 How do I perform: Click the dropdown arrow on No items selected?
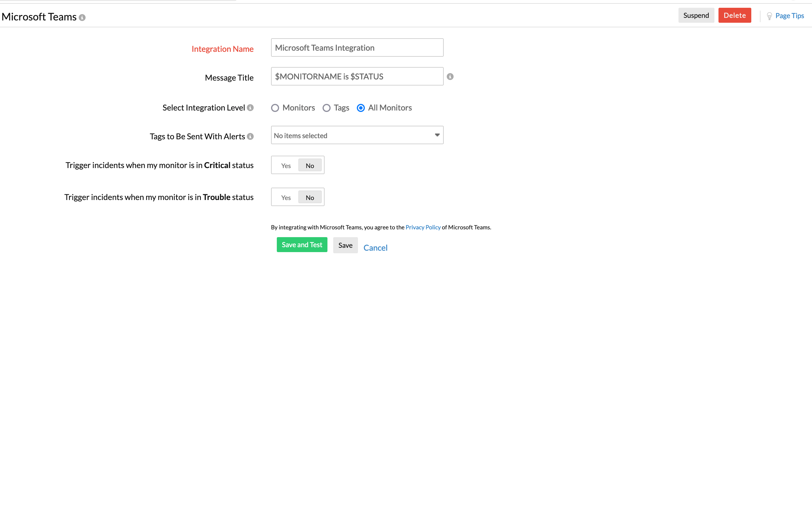click(x=437, y=135)
